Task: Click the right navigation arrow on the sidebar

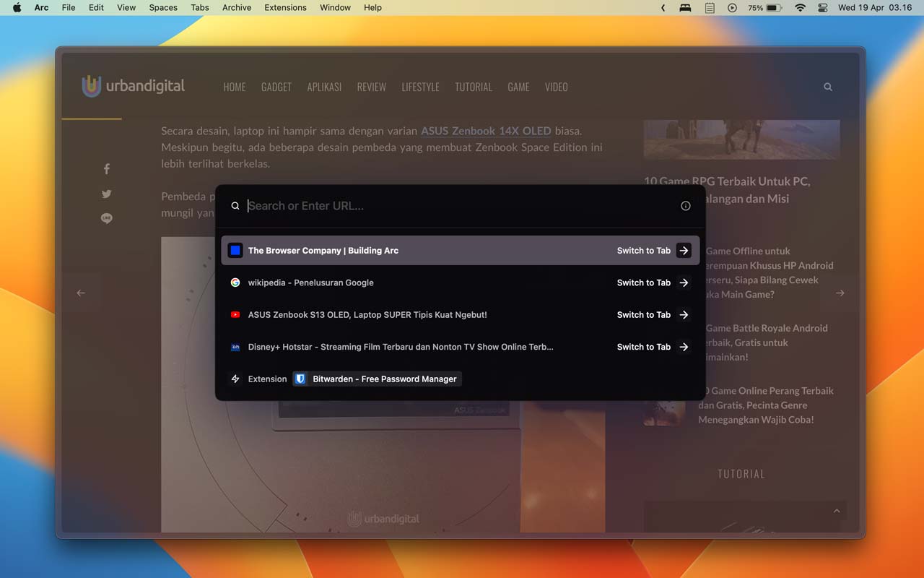Action: click(x=839, y=293)
